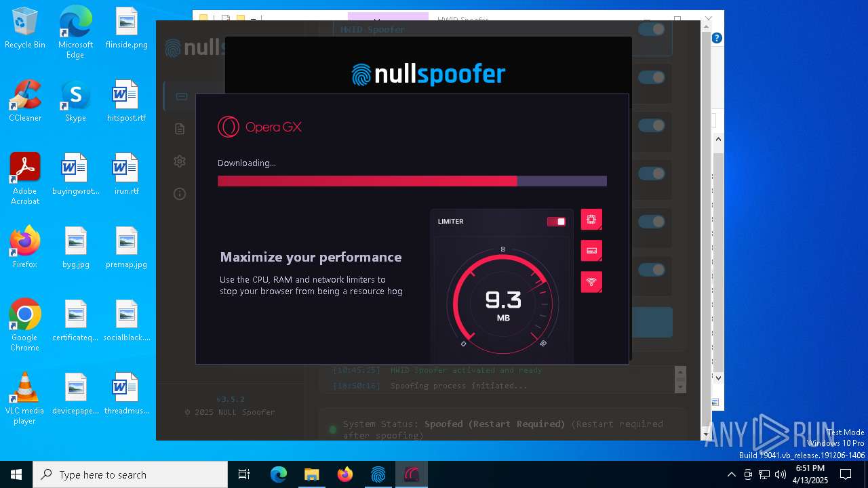The width and height of the screenshot is (868, 488).
Task: Click the v3.5.2 version label
Action: (231, 399)
